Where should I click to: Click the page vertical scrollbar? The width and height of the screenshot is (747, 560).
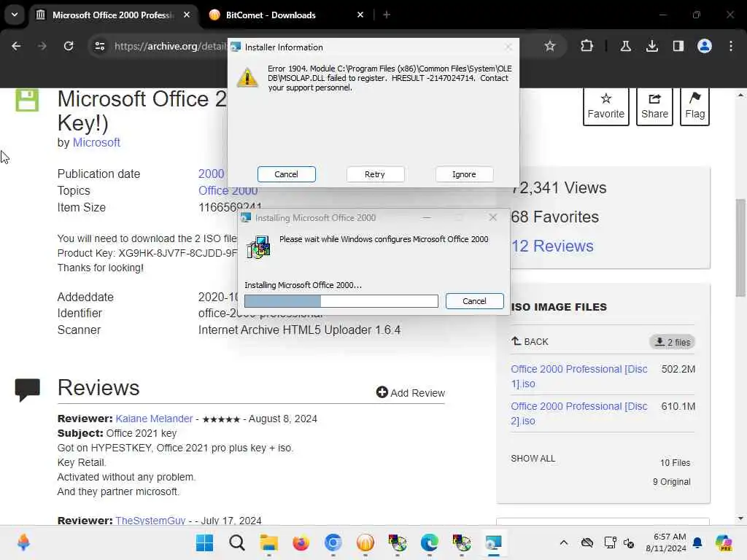pos(740,248)
